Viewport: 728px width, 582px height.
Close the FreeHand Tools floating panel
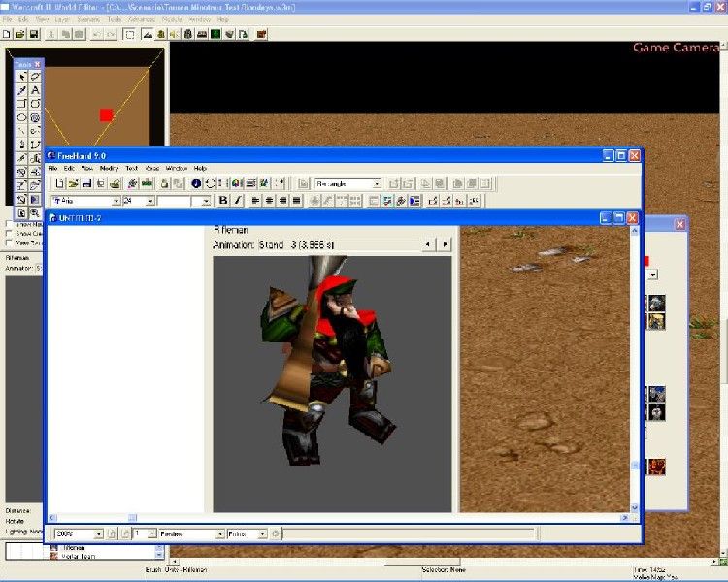tap(37, 65)
